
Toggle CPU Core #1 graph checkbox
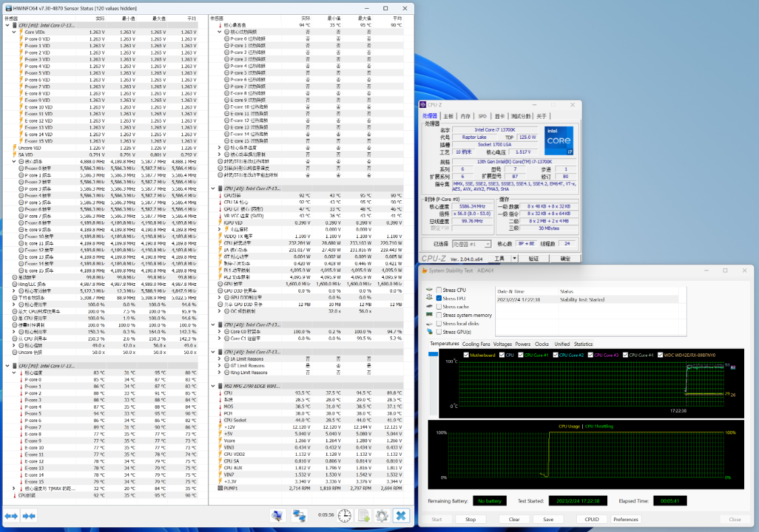coord(521,355)
